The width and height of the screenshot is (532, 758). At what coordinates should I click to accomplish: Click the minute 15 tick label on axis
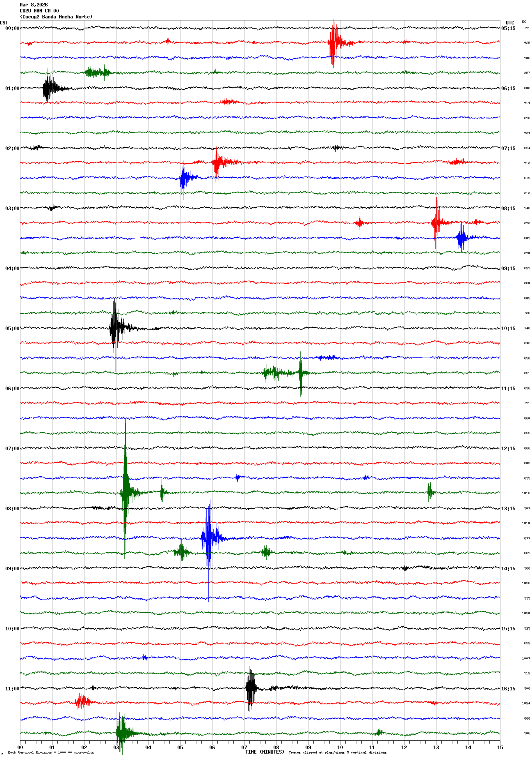tap(500, 747)
